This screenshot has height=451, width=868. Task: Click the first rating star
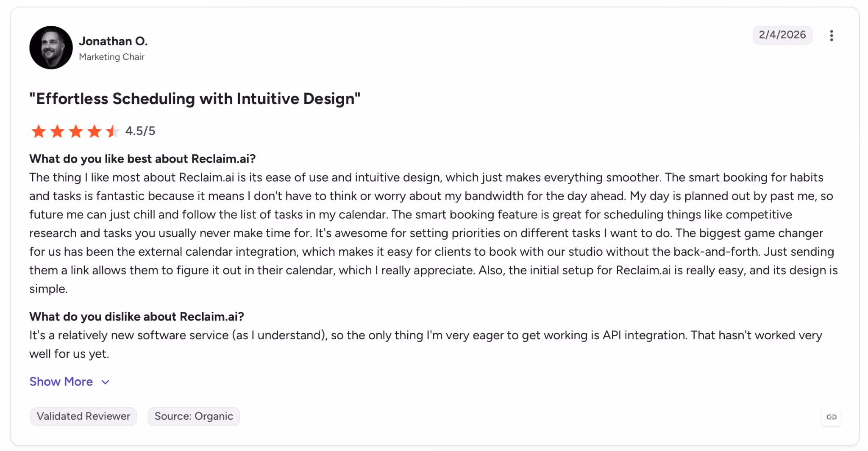coord(39,131)
